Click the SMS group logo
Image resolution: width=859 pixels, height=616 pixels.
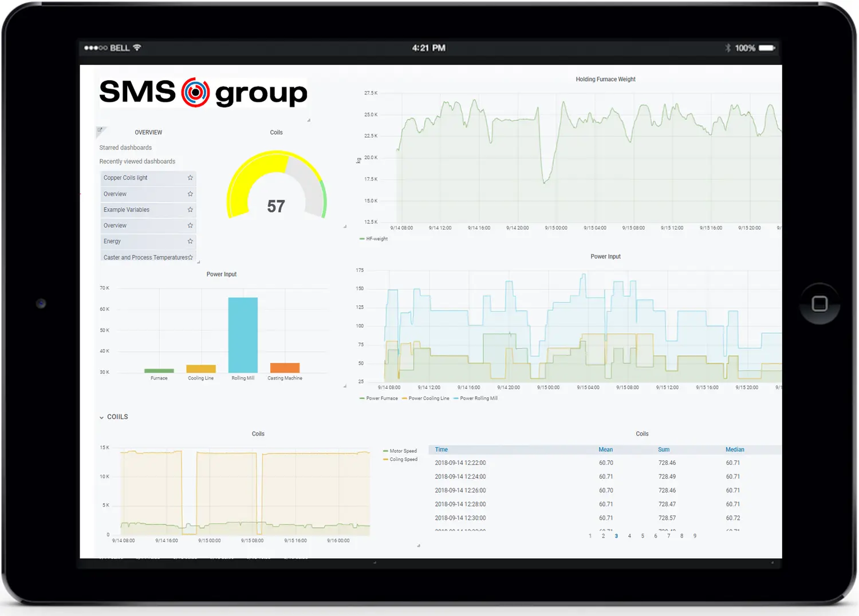pos(203,93)
